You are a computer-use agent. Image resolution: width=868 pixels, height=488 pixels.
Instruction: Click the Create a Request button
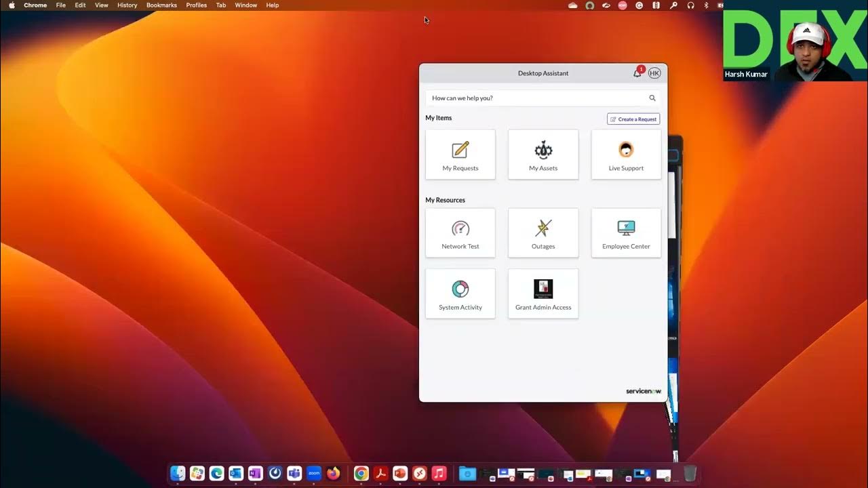[633, 119]
